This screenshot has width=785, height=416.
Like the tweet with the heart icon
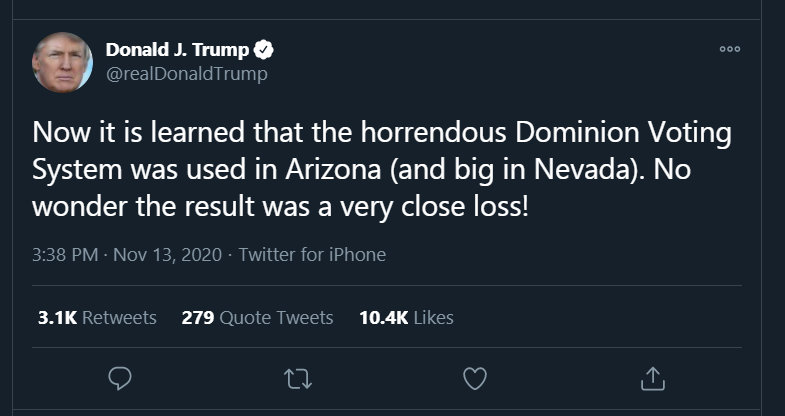[x=475, y=378]
